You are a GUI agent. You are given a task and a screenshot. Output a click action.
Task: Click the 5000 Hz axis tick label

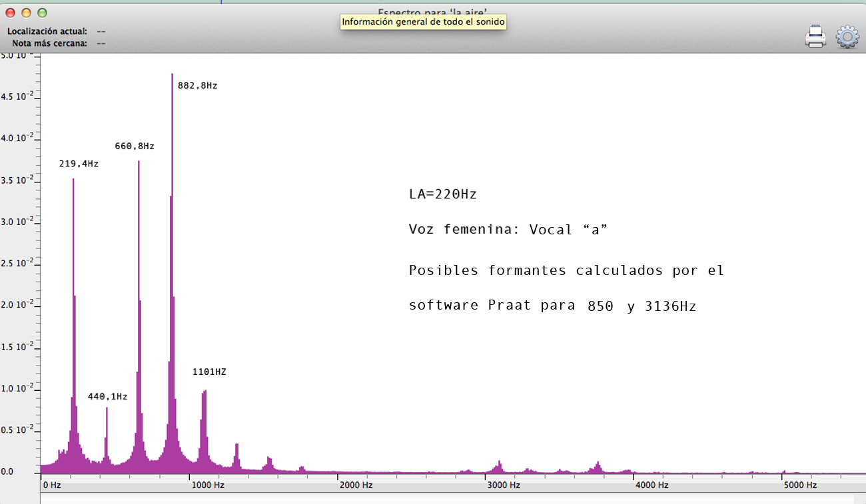click(799, 485)
